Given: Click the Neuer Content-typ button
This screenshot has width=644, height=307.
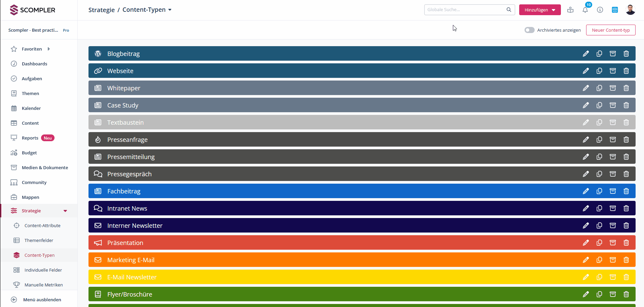Looking at the screenshot, I should 610,30.
